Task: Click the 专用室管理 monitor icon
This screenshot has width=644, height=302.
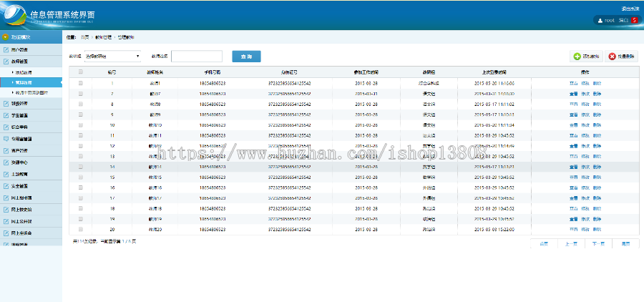Action: tap(6, 139)
